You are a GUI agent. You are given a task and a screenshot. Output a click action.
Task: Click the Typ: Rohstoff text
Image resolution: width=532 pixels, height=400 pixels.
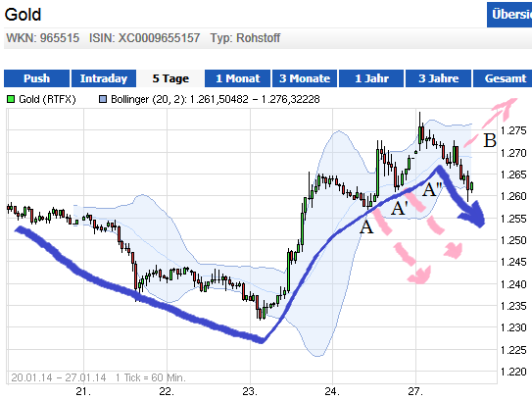(245, 38)
